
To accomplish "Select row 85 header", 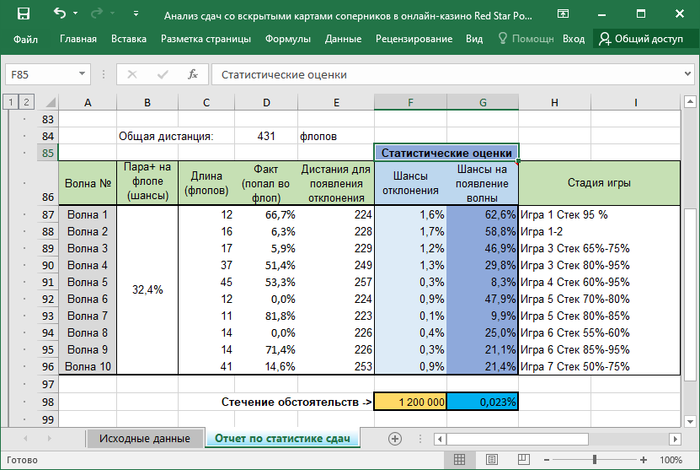I will 47,153.
